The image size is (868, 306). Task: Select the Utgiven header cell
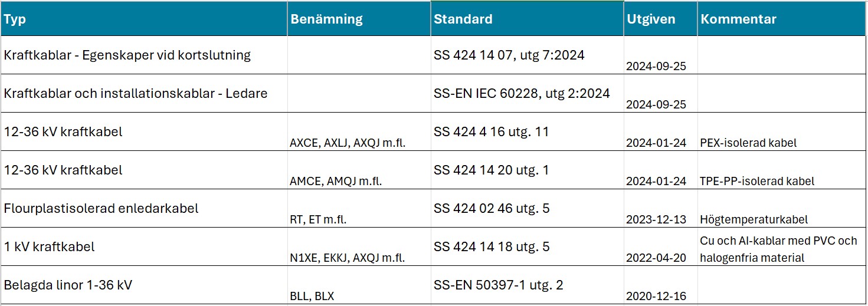(661, 19)
